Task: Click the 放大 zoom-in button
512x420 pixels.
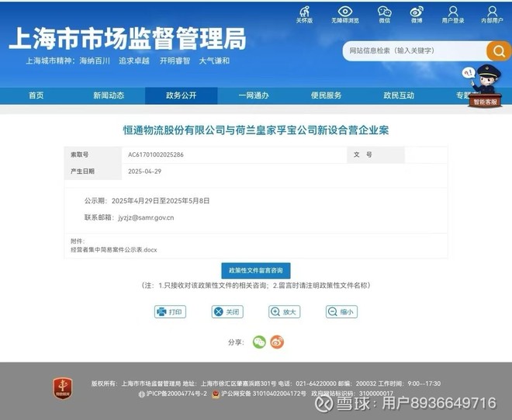Action: (285, 312)
